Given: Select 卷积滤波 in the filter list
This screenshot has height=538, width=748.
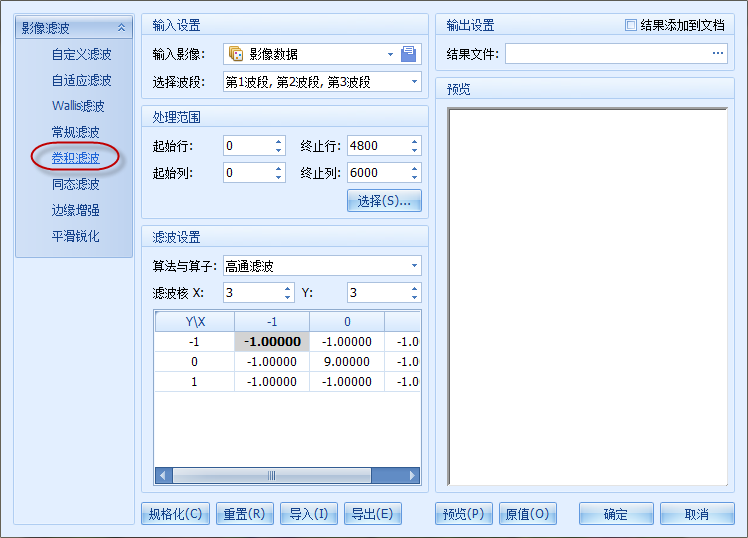Looking at the screenshot, I should 76,158.
